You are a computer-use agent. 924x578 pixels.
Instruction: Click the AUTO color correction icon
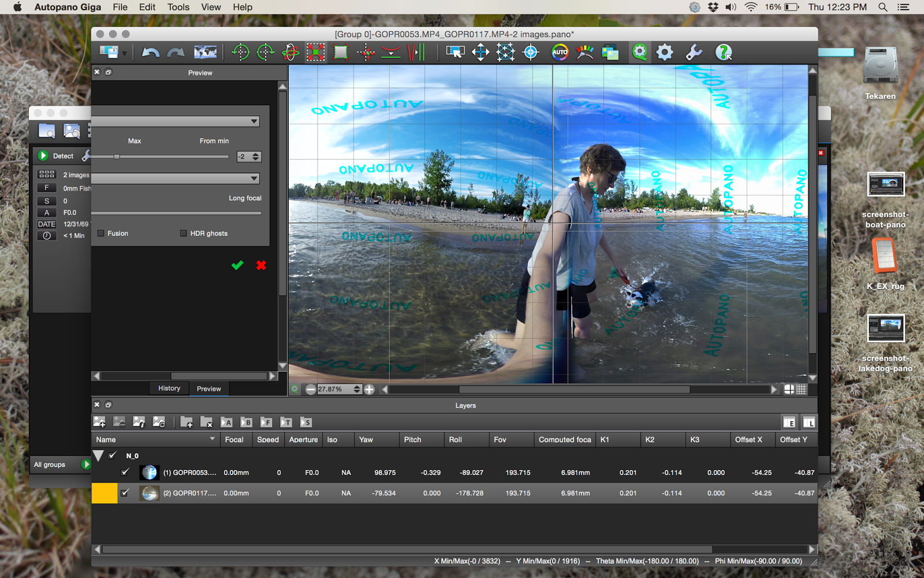coord(560,53)
